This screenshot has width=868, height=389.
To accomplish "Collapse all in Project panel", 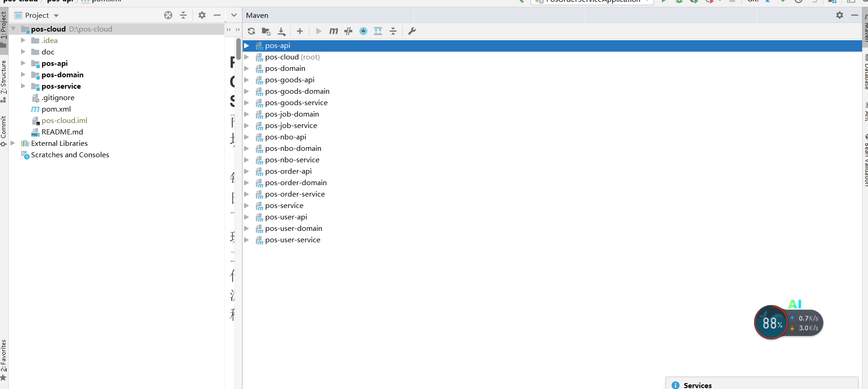I will pyautogui.click(x=183, y=15).
